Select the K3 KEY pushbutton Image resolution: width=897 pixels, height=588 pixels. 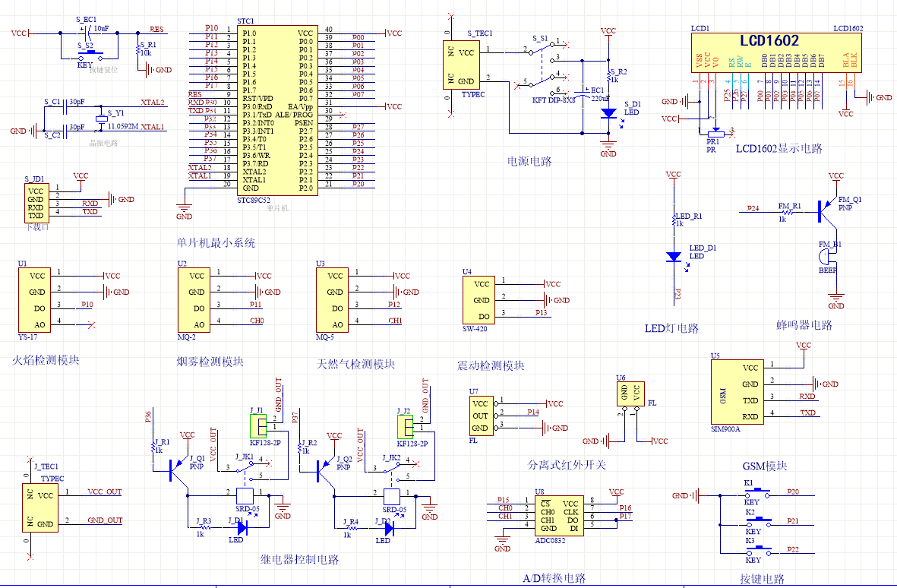[757, 550]
